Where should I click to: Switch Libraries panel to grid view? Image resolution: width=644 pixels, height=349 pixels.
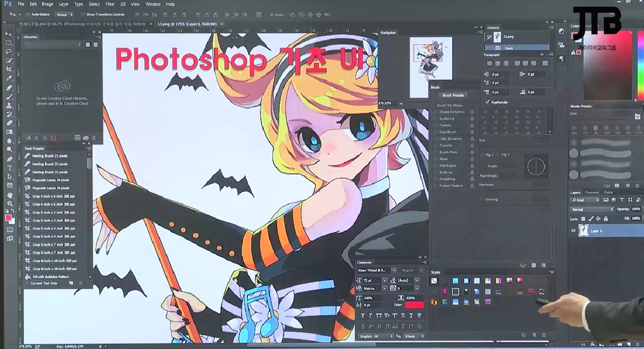click(88, 45)
